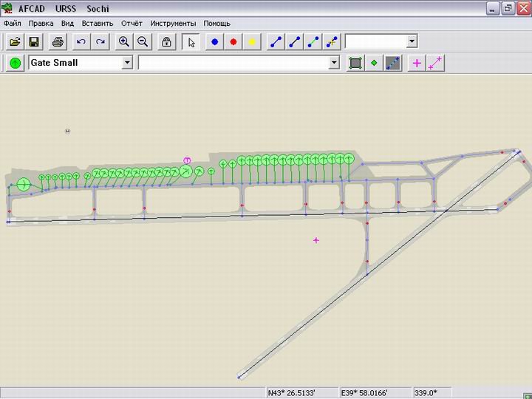Select the dotted blue line tool on the dark gray icon
Viewport: 532px width, 399px height.
point(393,63)
